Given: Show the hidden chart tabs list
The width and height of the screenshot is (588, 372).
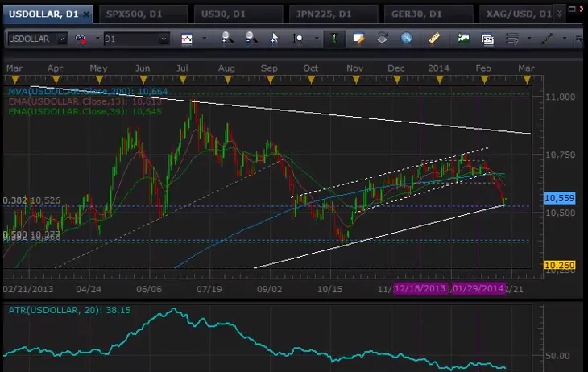Looking at the screenshot, I should coord(559,14).
